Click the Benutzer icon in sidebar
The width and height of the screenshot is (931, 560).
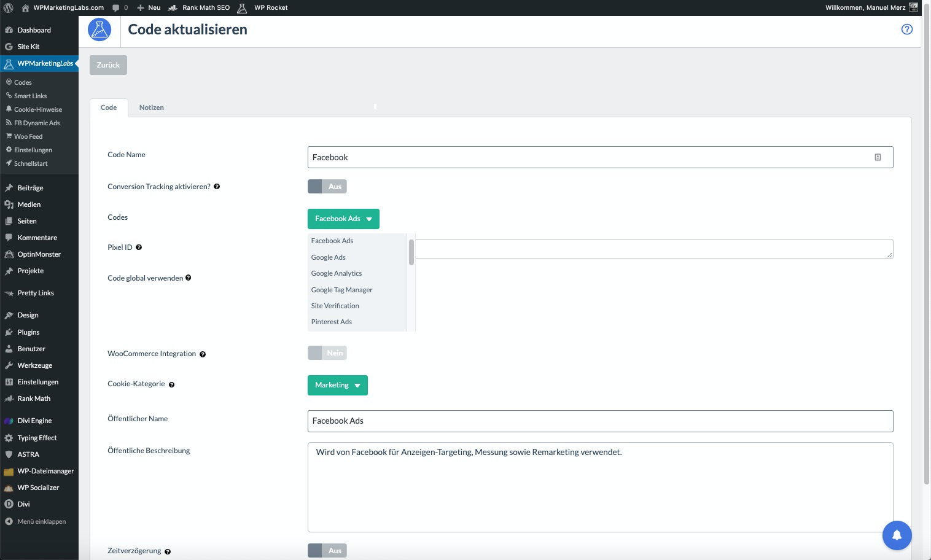[x=9, y=349]
